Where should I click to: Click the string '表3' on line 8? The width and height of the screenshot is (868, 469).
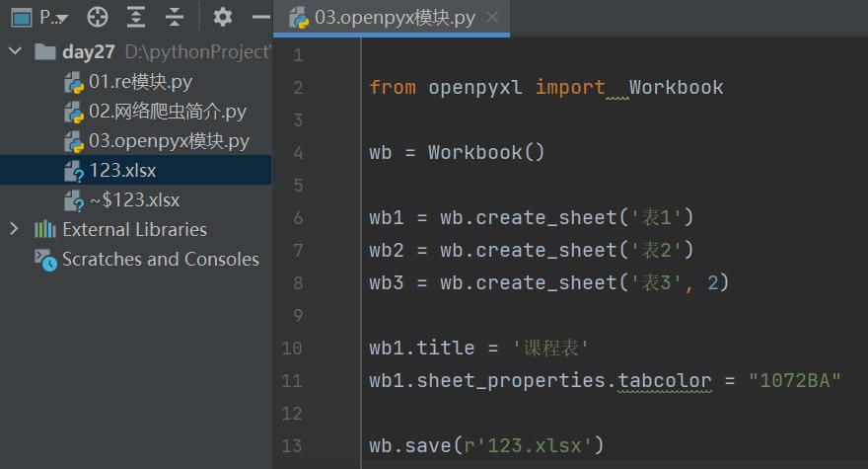(657, 282)
